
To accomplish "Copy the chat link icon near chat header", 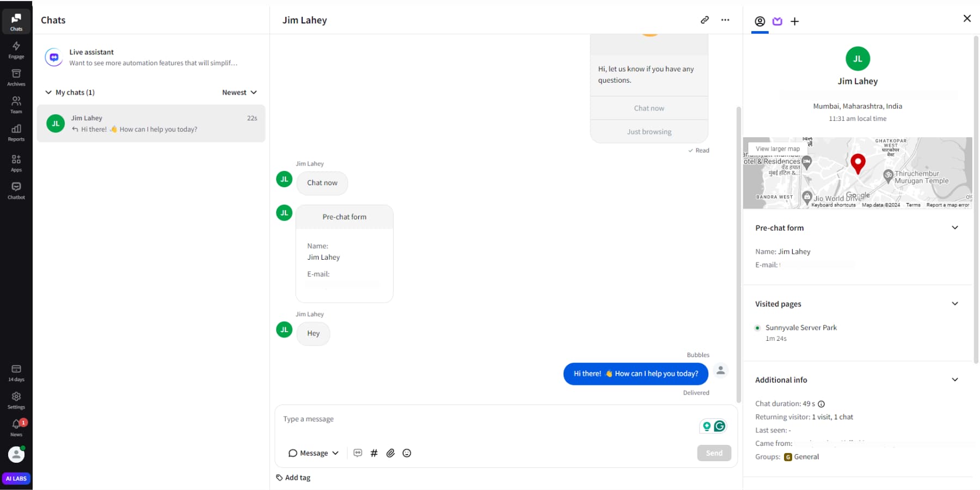I will [705, 20].
